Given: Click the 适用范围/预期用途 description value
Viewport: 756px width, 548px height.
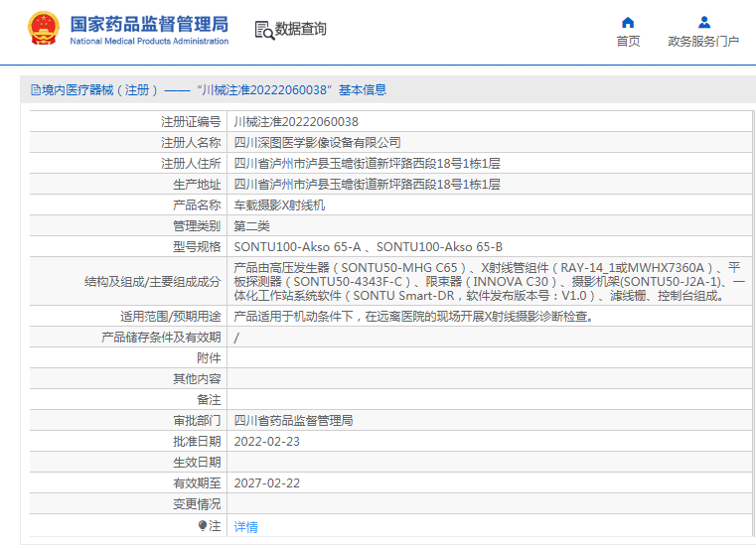Looking at the screenshot, I should click(x=413, y=316).
